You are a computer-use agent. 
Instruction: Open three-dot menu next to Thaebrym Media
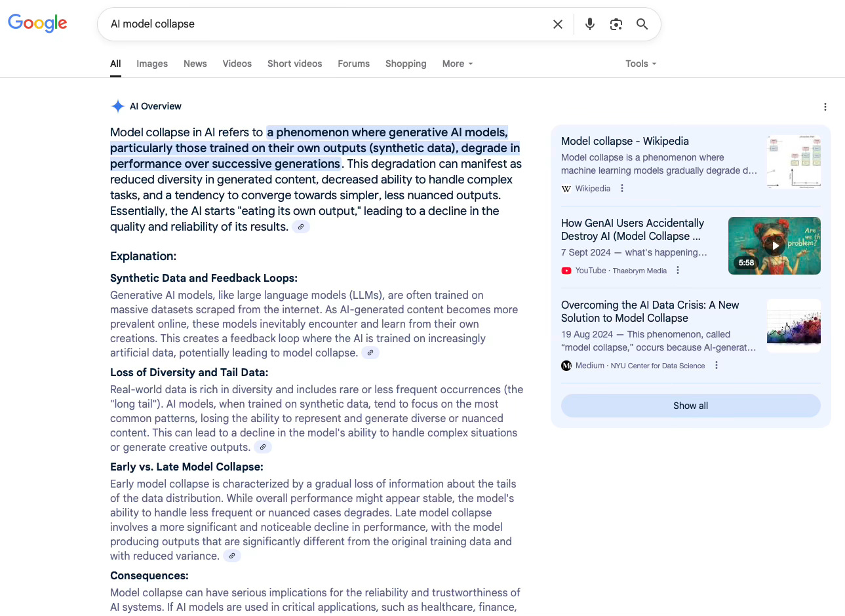(x=678, y=270)
